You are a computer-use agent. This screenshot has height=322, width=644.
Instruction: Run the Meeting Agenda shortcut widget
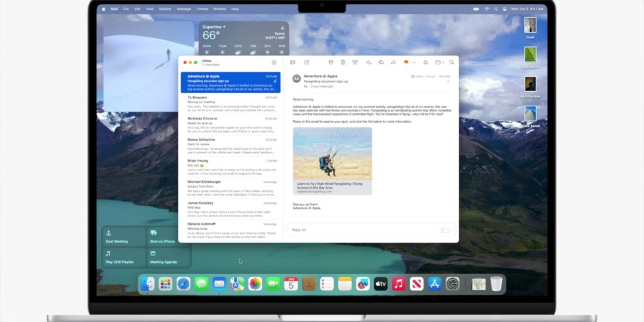pos(169,257)
